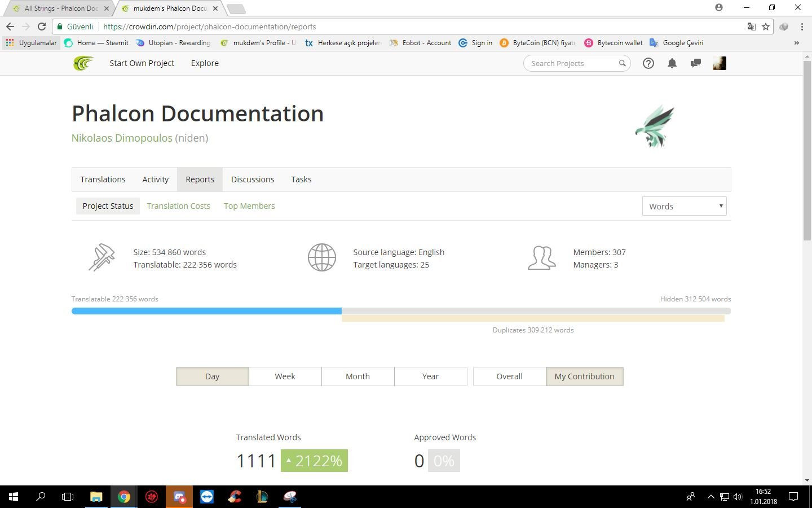
Task: Open File Explorer from taskbar
Action: pyautogui.click(x=96, y=497)
